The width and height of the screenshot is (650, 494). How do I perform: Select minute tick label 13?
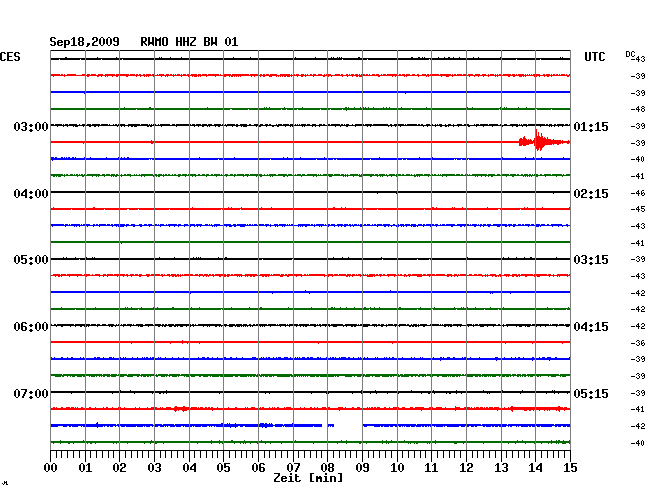tap(501, 467)
